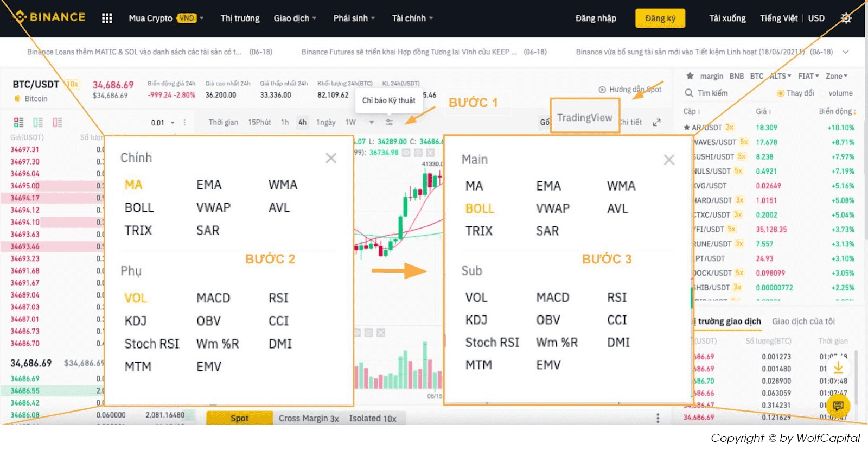Screen dimensions: 868x449
Task: Open the chat support bubble
Action: click(x=838, y=406)
